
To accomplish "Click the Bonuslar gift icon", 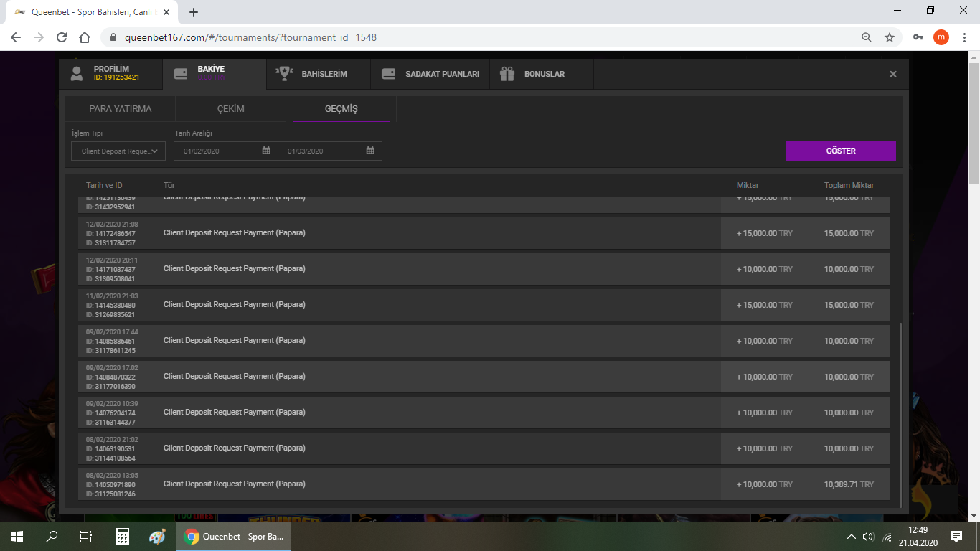I will click(507, 73).
